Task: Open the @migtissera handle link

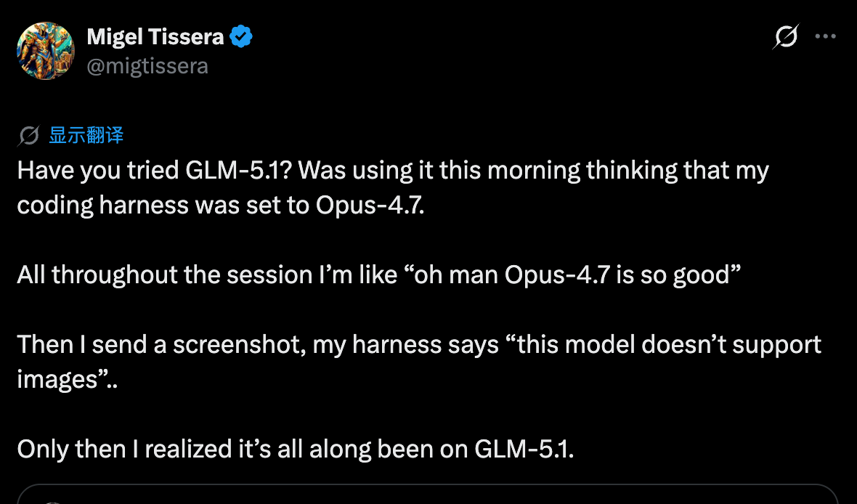Action: [x=147, y=66]
